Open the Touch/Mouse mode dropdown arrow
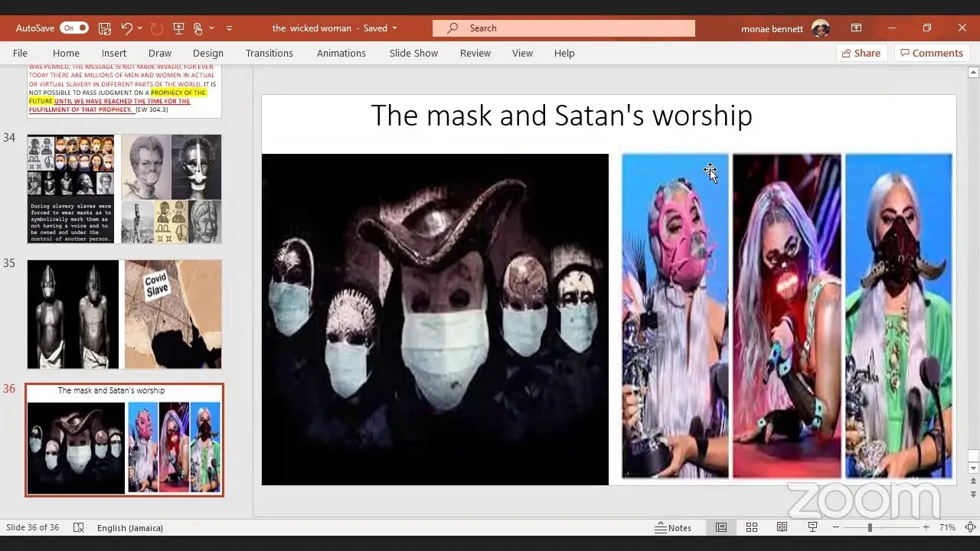Viewport: 980px width, 551px height. [x=212, y=28]
